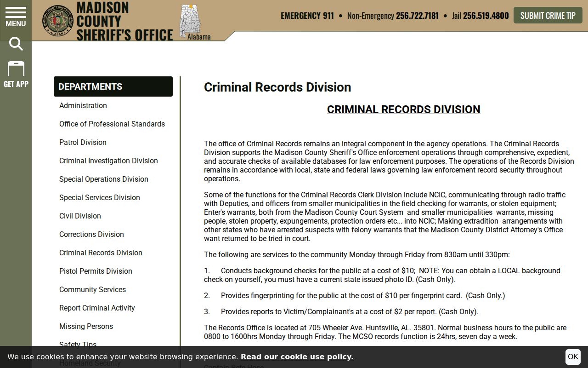
Task: Open Administration department page
Action: pos(83,105)
